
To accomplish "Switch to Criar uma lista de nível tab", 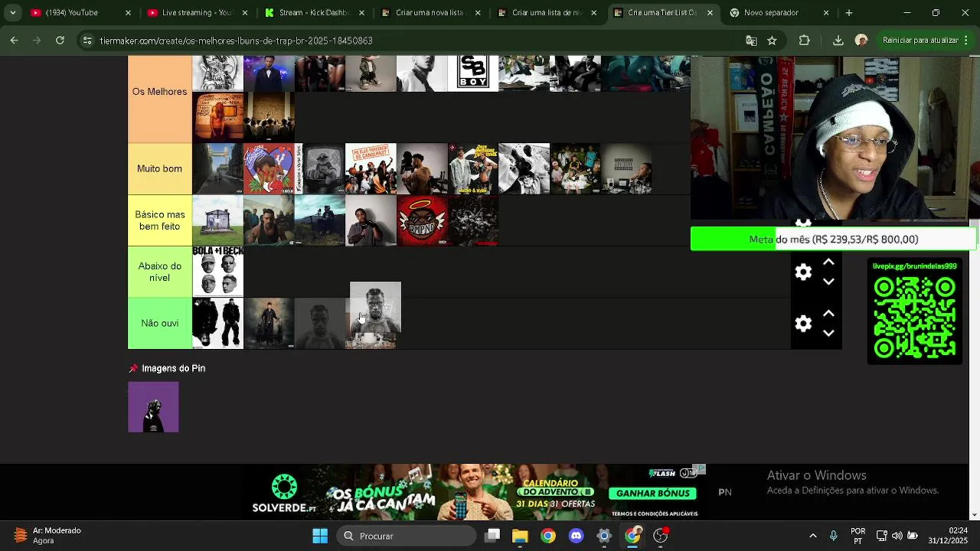I will [x=547, y=13].
